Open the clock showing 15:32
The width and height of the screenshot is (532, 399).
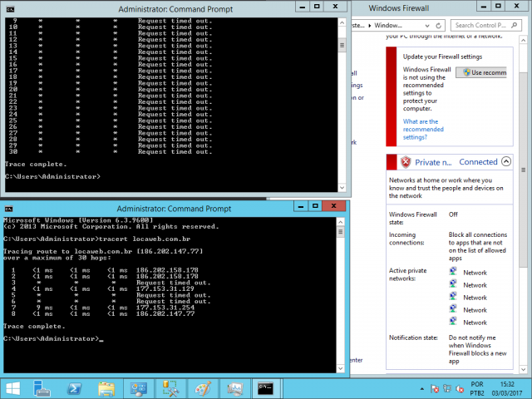(507, 389)
